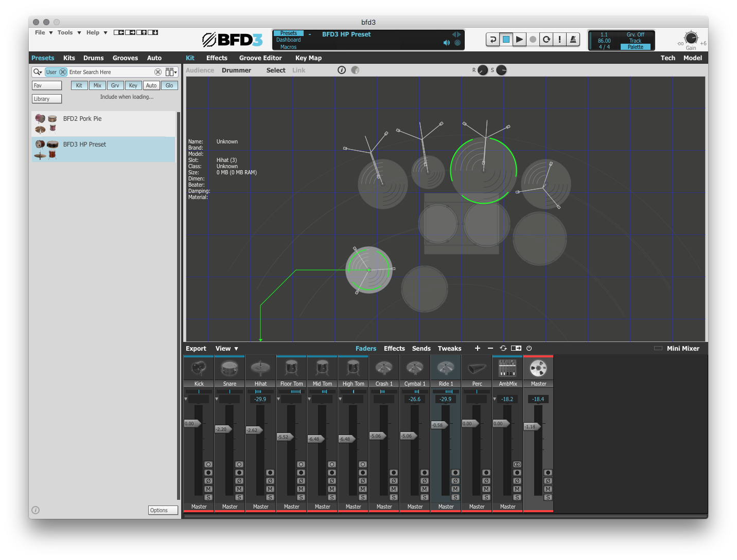Toggle phase invert on Floor Tom channel
The height and width of the screenshot is (560, 737).
[x=301, y=481]
